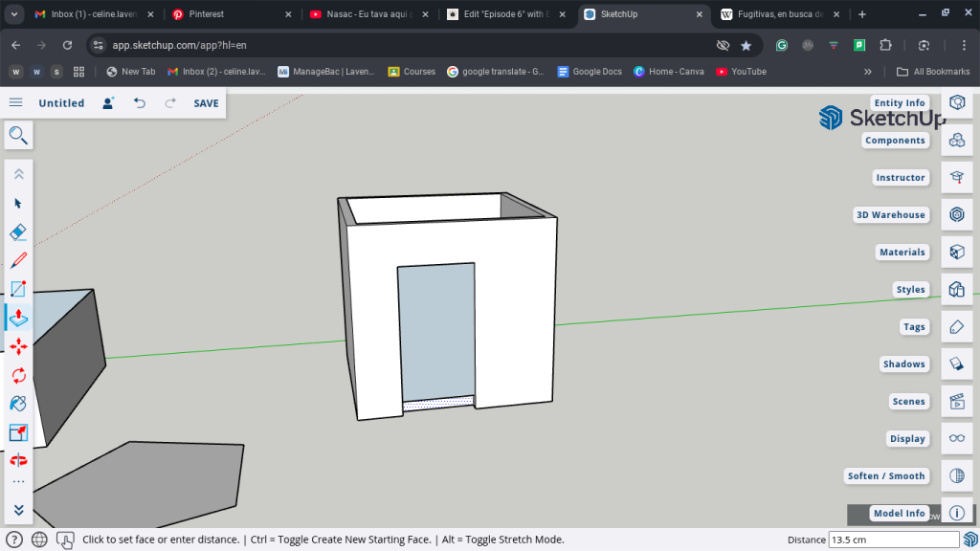
Task: Select the Line pencil tool
Action: tap(18, 260)
